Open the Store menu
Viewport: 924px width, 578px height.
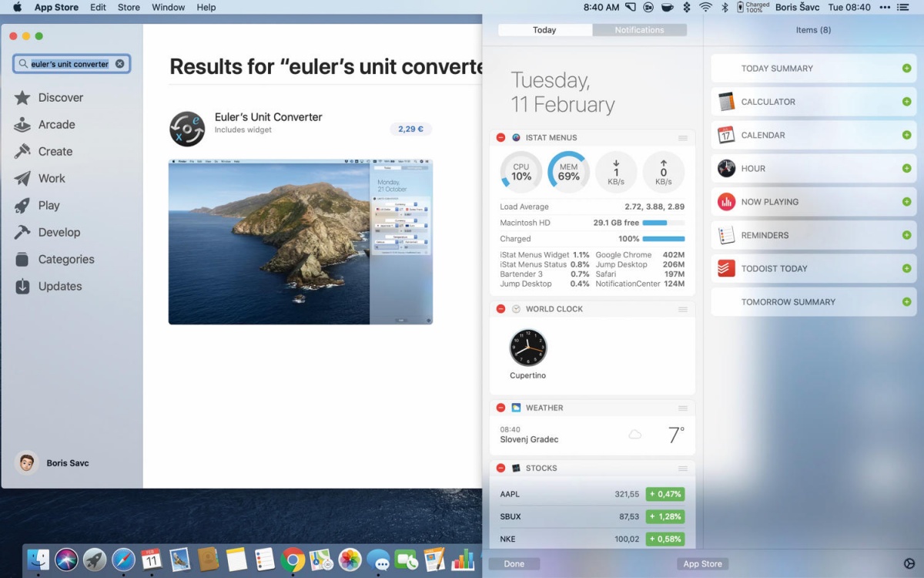(x=129, y=8)
